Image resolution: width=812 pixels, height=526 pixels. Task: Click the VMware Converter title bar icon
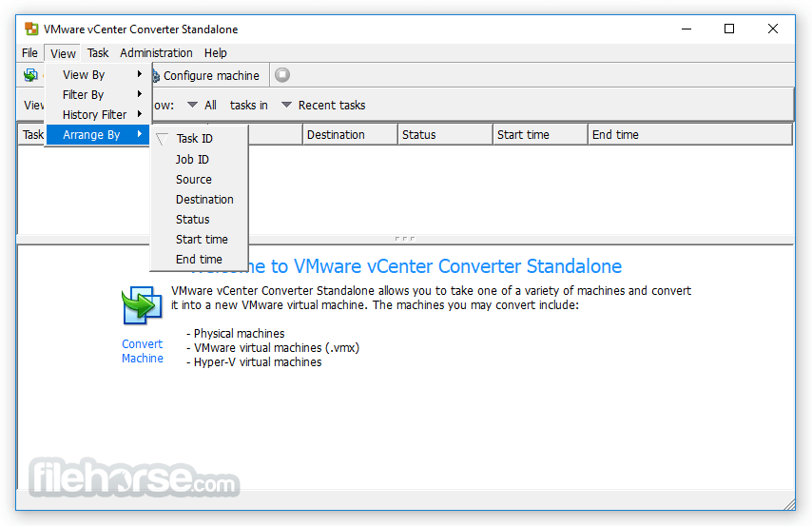[31, 29]
